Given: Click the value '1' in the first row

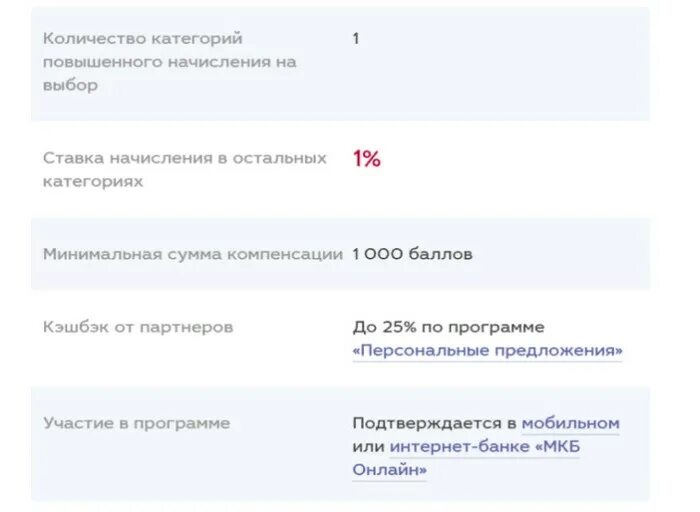Looking at the screenshot, I should [356, 39].
